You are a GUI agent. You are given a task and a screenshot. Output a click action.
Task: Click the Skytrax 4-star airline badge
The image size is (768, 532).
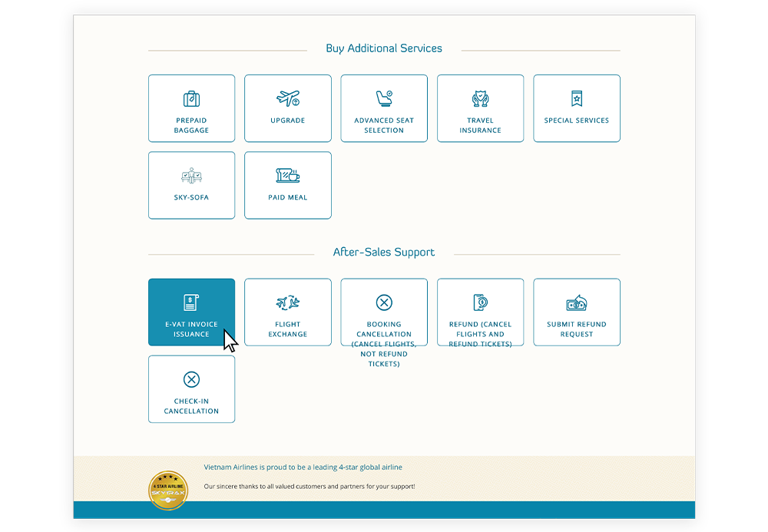point(168,490)
